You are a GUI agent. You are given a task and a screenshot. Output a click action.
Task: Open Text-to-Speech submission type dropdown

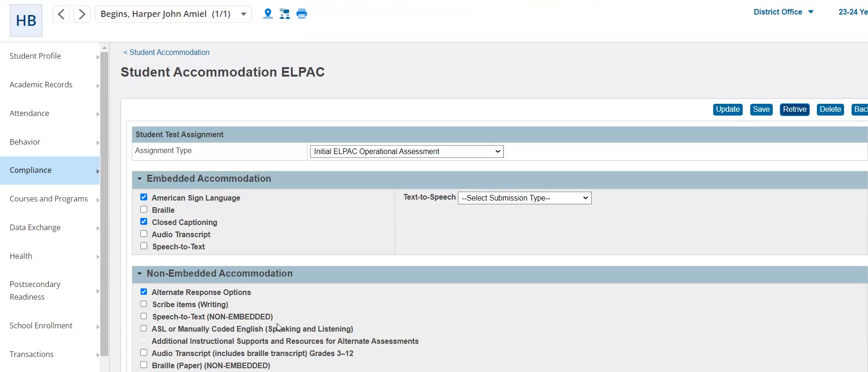click(x=524, y=198)
